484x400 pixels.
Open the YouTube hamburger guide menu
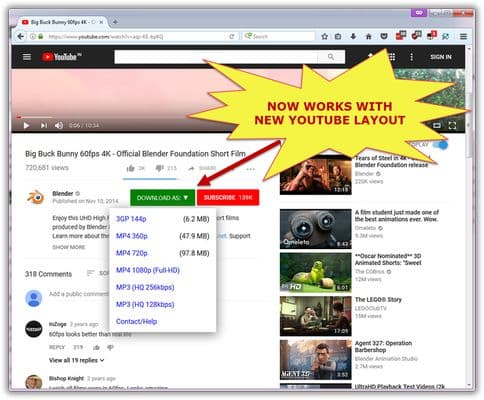click(27, 57)
